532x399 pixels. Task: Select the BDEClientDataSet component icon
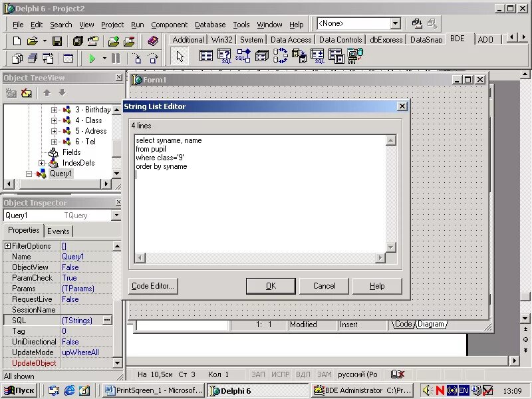coord(355,56)
